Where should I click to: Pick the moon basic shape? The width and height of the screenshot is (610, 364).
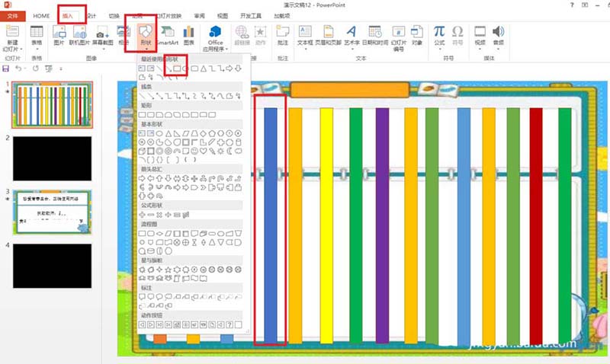(x=230, y=151)
